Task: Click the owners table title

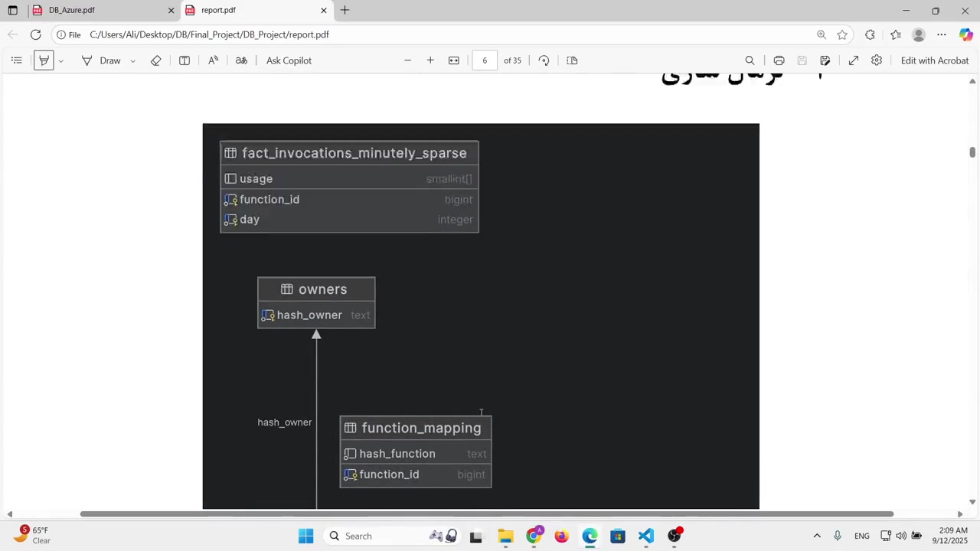Action: pyautogui.click(x=322, y=289)
